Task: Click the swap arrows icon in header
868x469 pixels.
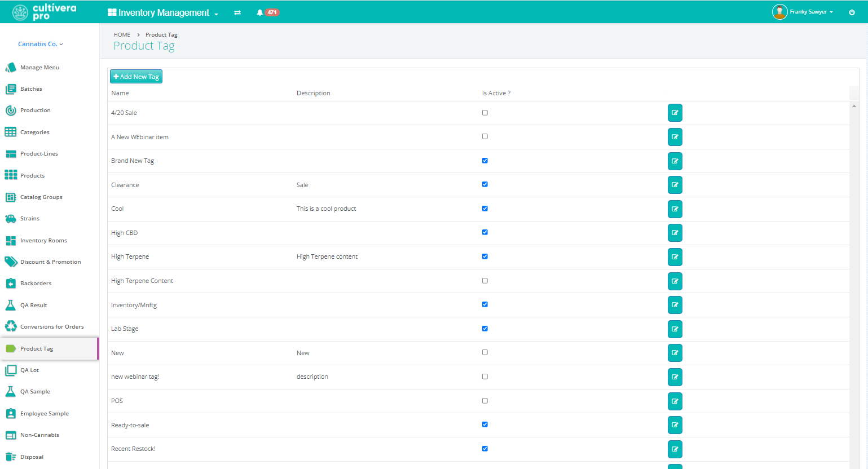Action: coord(237,12)
